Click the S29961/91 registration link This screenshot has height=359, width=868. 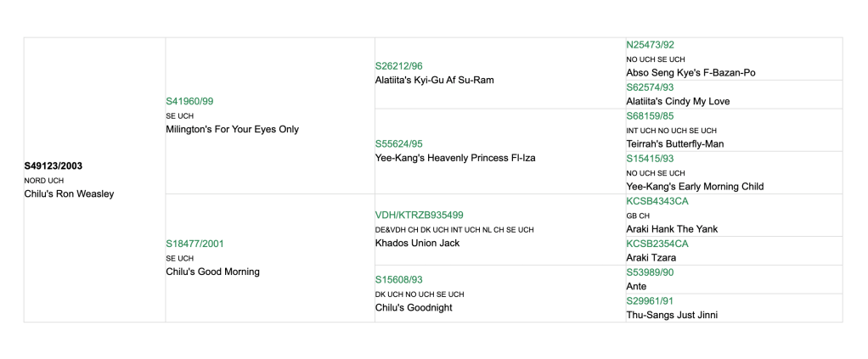pyautogui.click(x=650, y=300)
